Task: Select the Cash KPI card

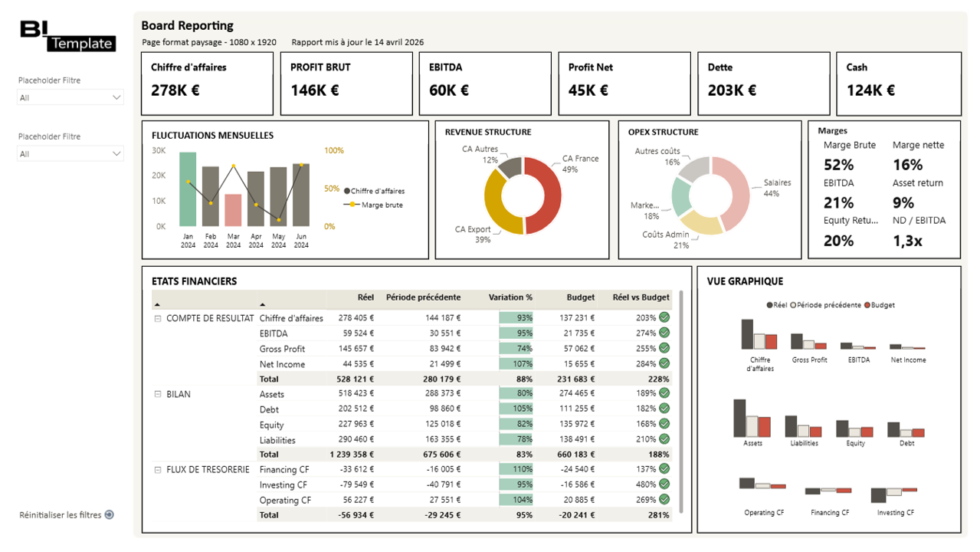Action: click(x=899, y=84)
